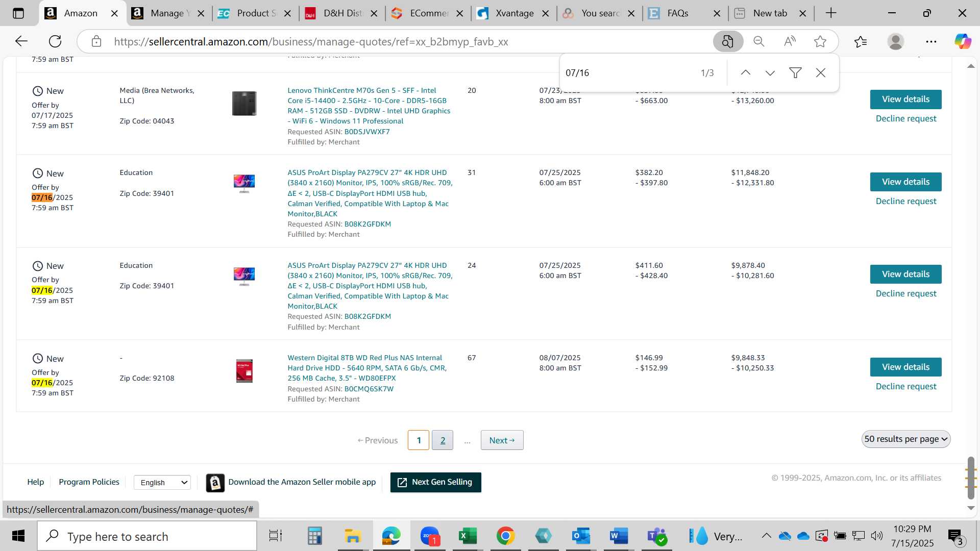Open ASIN B0CMQ6SK7W link

369,389
